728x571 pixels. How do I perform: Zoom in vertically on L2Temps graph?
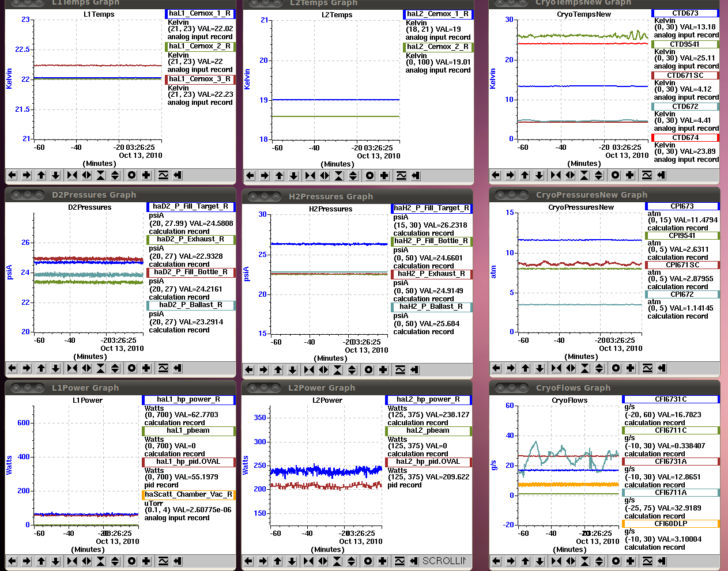pos(339,176)
